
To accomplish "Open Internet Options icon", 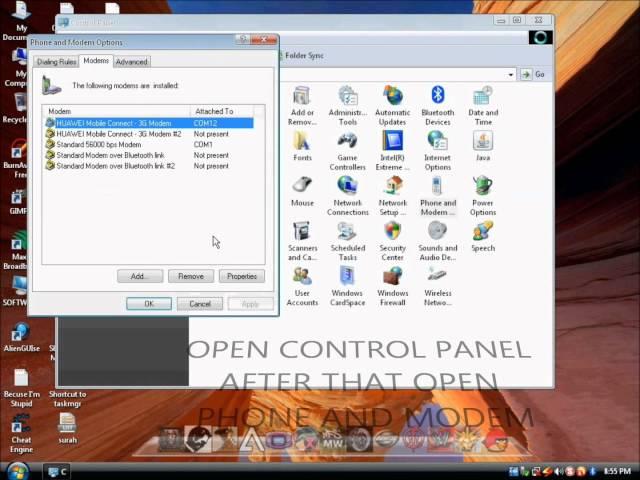I will (438, 151).
